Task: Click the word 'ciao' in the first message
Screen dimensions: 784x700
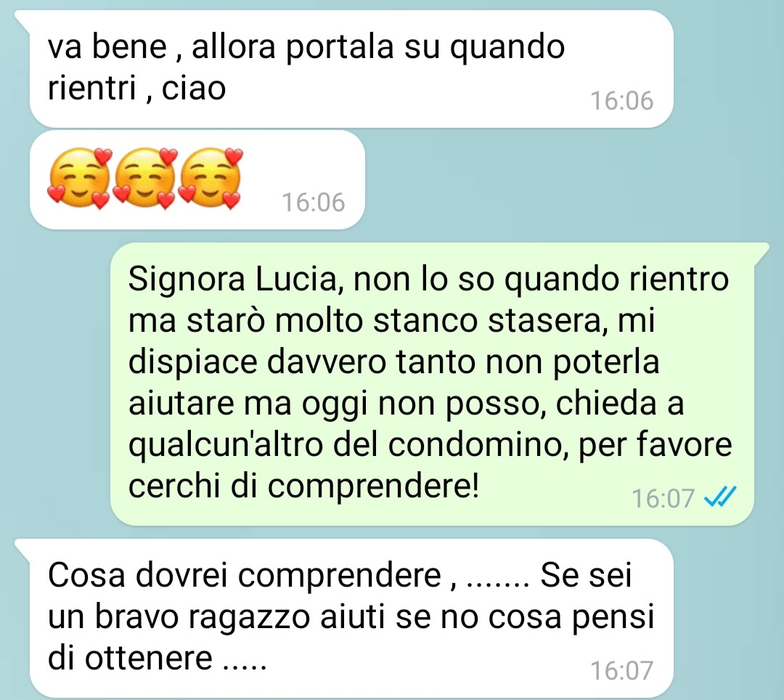Action: (194, 89)
